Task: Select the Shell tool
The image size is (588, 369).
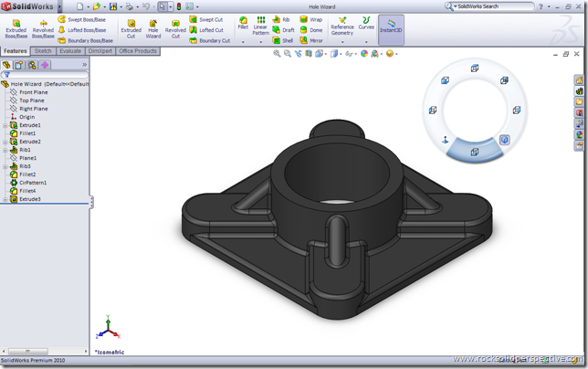Action: click(x=283, y=40)
